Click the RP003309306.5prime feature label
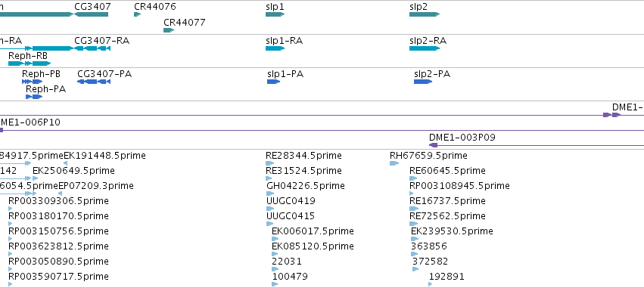Screen dimensions: 644x288 click(x=58, y=201)
